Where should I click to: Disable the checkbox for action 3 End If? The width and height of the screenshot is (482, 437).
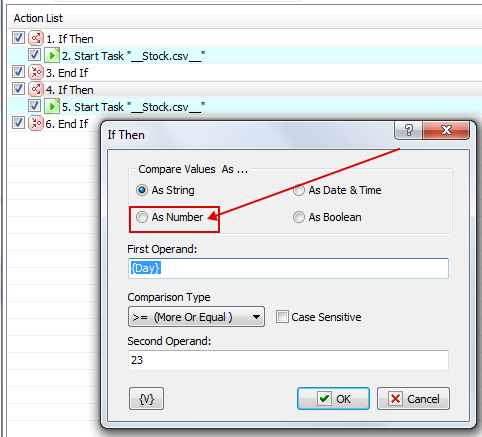click(18, 72)
